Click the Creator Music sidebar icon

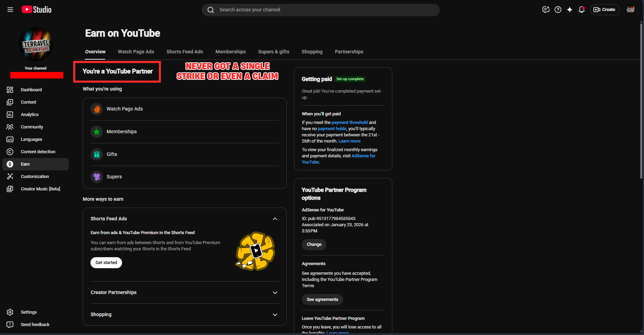click(x=10, y=189)
